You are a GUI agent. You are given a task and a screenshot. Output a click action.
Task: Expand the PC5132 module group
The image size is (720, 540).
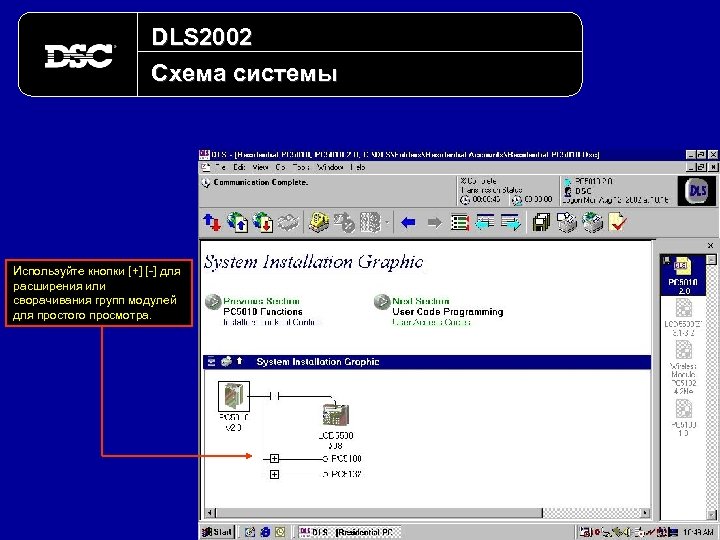click(274, 474)
